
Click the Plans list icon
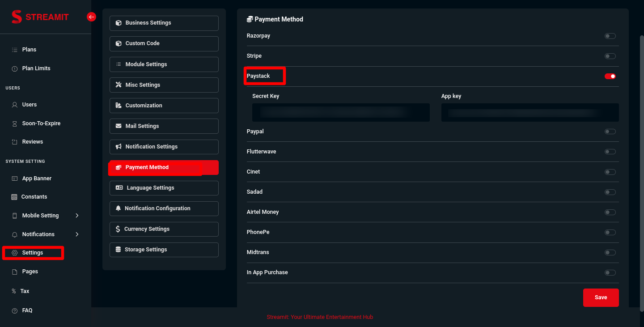click(x=14, y=50)
